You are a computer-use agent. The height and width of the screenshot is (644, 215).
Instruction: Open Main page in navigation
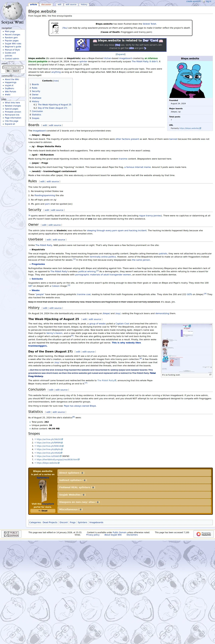point(10,31)
